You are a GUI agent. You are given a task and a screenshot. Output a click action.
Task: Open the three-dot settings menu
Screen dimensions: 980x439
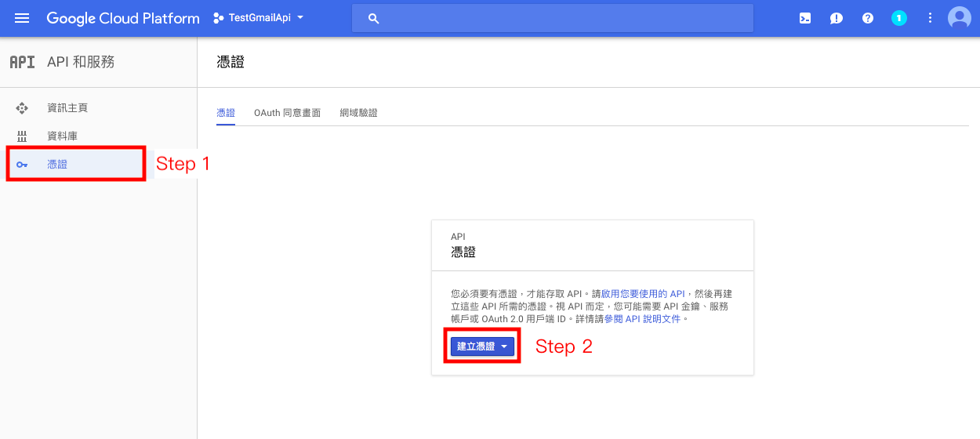point(931,18)
